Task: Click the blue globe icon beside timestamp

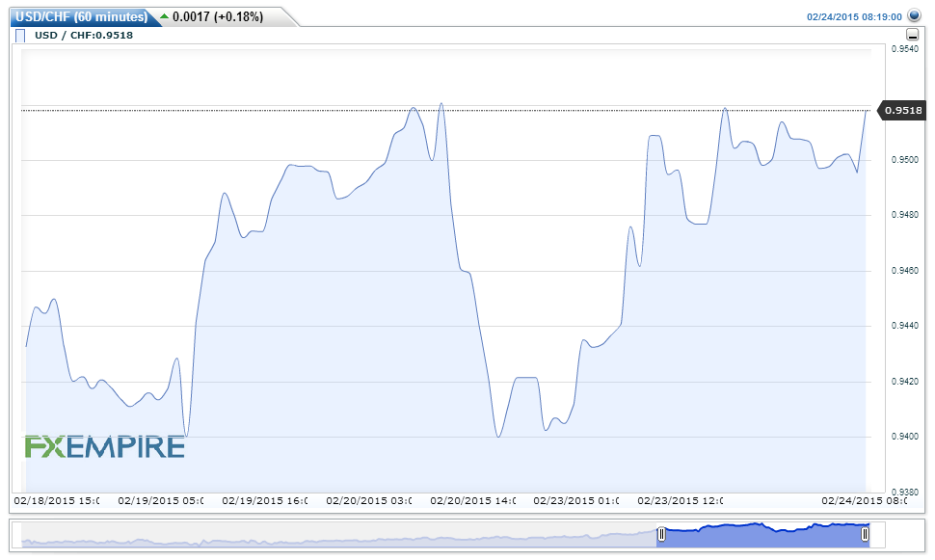Action: coord(914,15)
